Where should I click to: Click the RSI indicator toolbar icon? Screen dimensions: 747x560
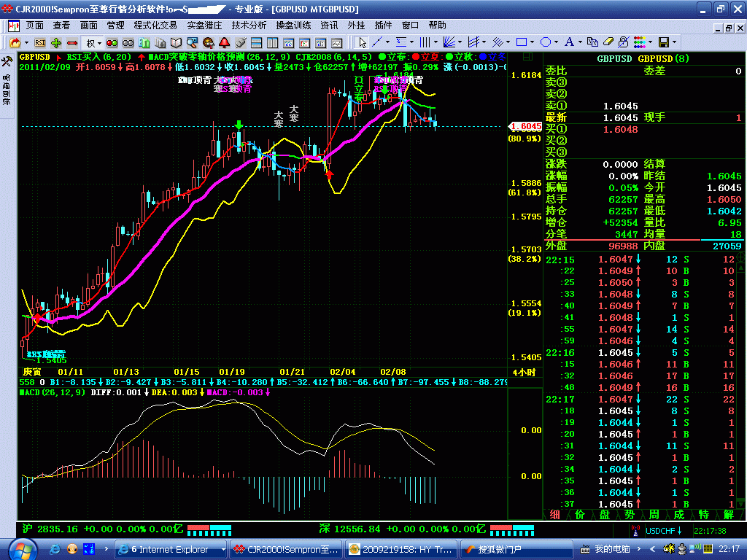coord(40,42)
